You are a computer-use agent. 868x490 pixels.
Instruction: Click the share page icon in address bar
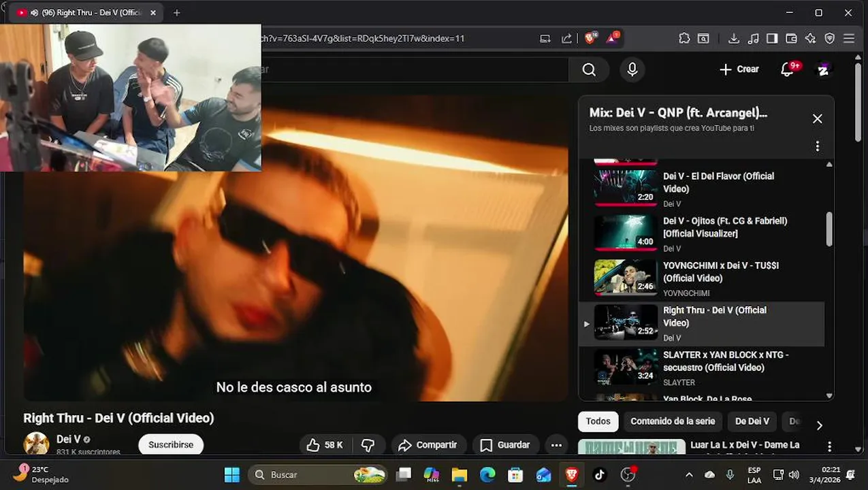coord(566,39)
